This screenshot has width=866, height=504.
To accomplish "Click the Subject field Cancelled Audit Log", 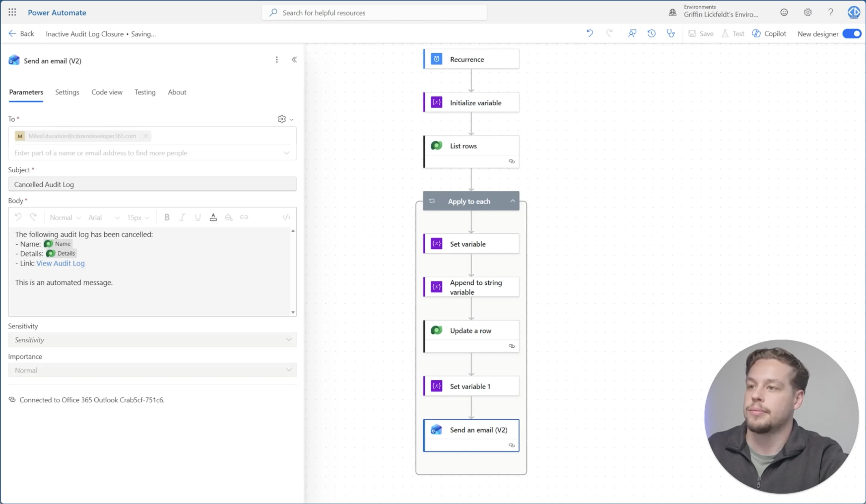I will point(152,184).
